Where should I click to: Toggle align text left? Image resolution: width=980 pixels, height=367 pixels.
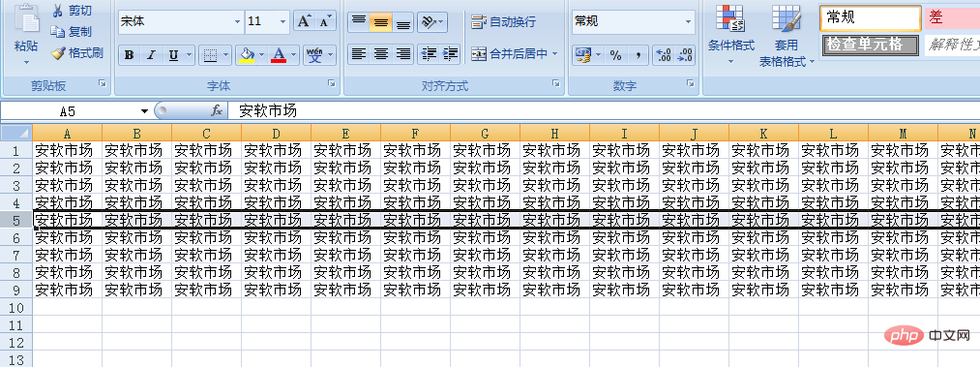(358, 54)
